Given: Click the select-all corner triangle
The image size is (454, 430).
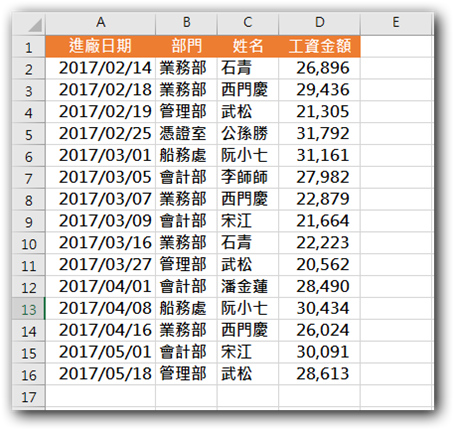Looking at the screenshot, I should pyautogui.click(x=35, y=25).
